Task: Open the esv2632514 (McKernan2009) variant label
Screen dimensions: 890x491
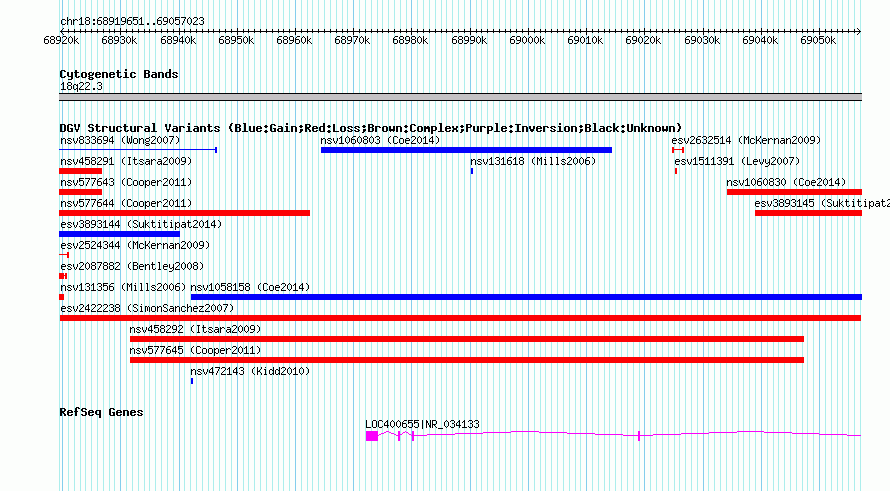Action: point(746,140)
